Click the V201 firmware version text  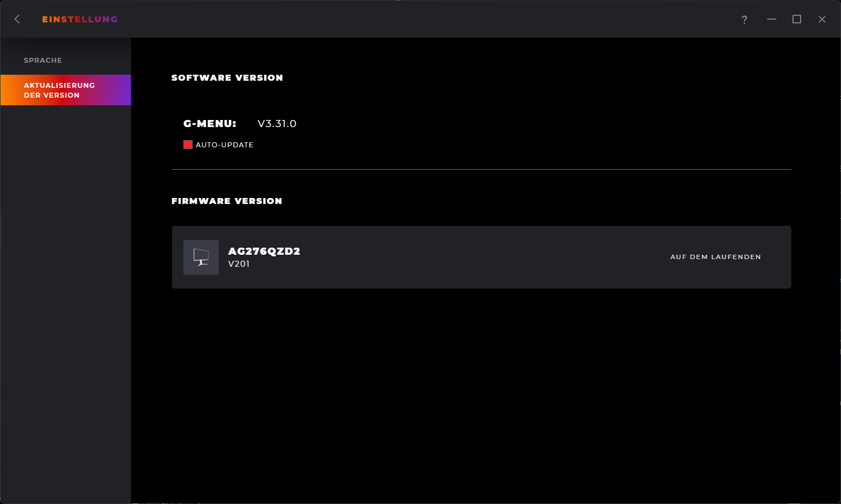coord(239,264)
